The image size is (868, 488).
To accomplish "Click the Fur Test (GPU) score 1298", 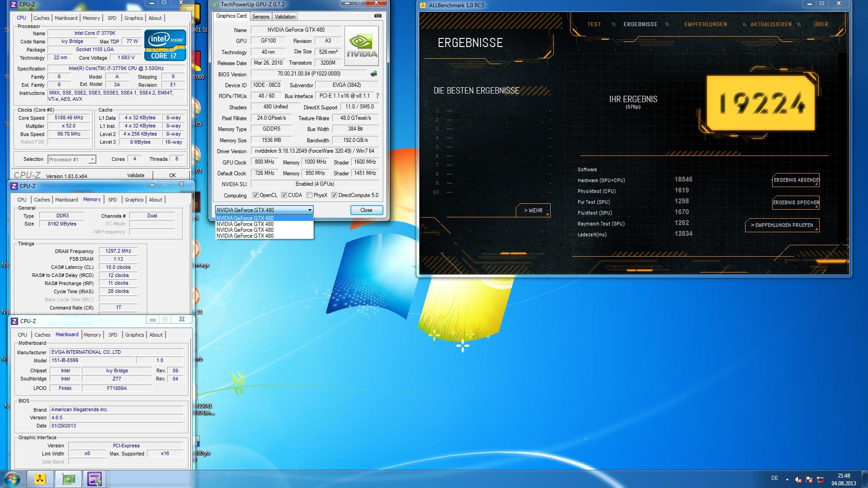I will (682, 201).
